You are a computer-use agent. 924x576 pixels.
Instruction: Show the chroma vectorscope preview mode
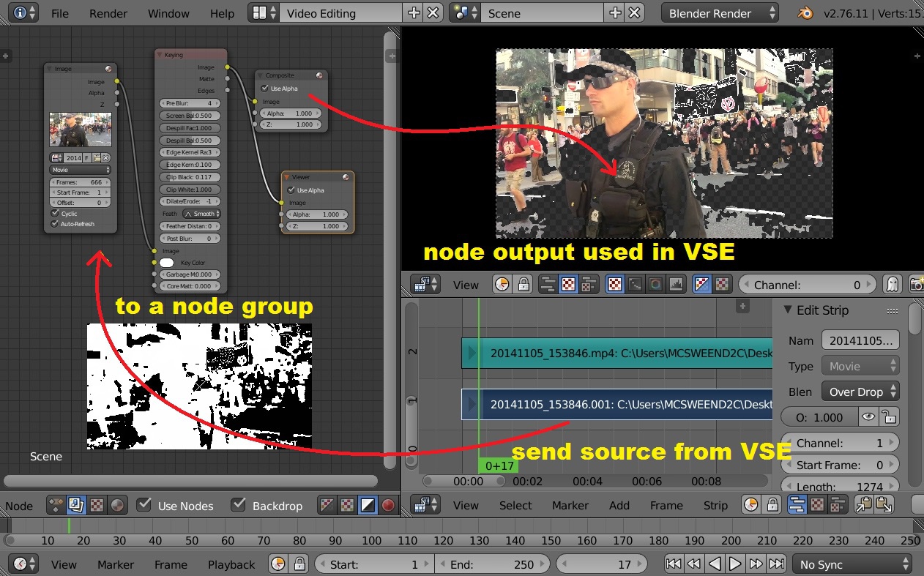click(x=655, y=285)
